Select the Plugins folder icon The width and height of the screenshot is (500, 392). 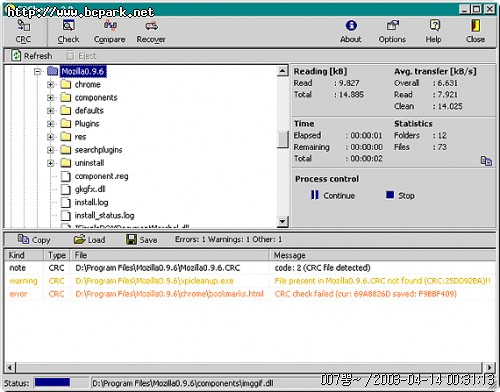66,124
